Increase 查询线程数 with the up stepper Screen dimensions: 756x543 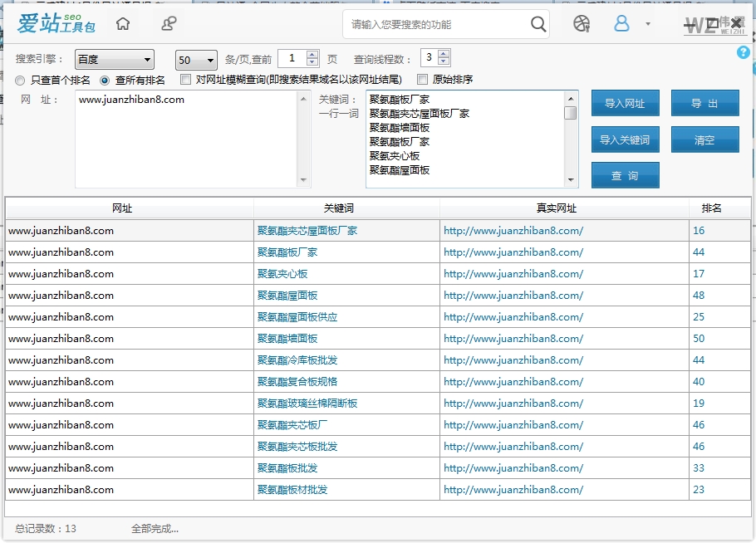(x=441, y=55)
